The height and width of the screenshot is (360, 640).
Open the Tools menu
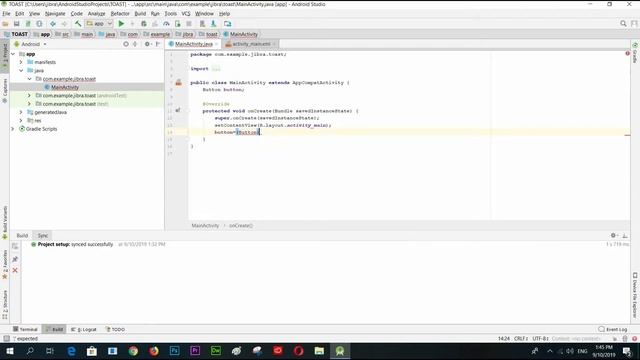(171, 13)
